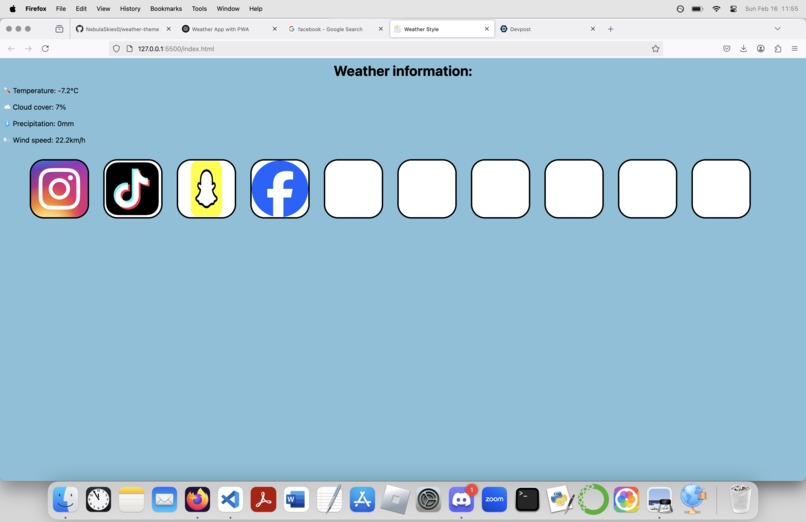Save page to Pocket
Viewport: 806px width, 522px height.
[x=726, y=48]
